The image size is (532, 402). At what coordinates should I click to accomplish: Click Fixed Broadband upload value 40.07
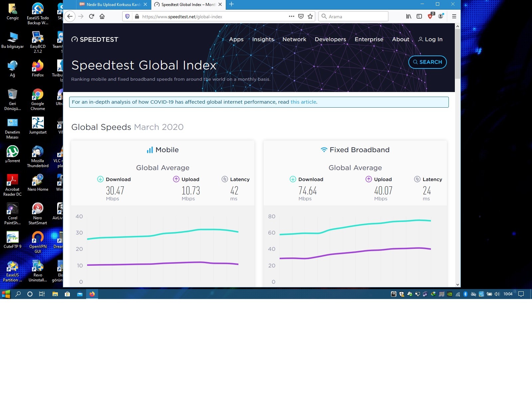[383, 191]
